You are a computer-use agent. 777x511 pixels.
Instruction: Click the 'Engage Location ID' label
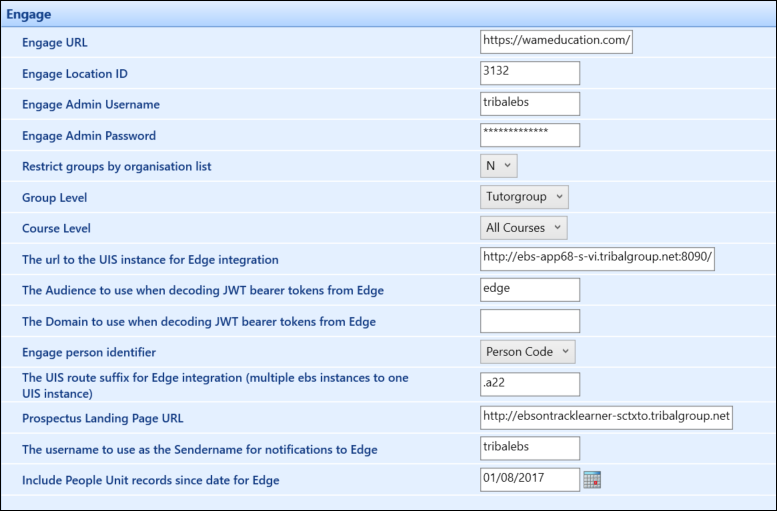(75, 74)
